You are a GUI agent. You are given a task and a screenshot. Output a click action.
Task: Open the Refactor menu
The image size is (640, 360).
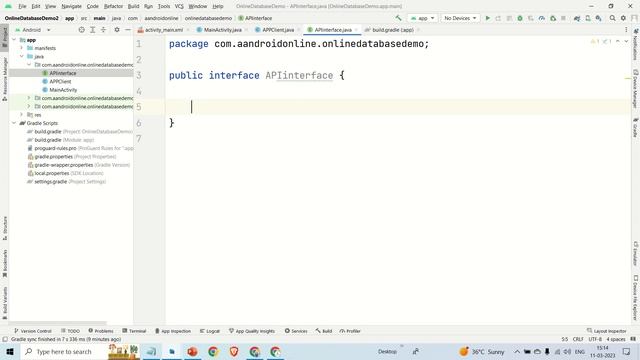[113, 6]
